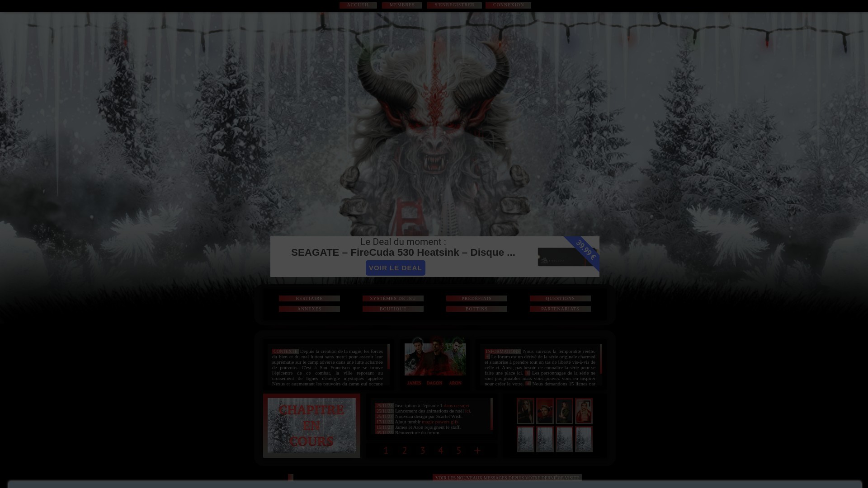Open Aron staff profile link
Viewport: 868px width, 488px height.
(x=455, y=383)
